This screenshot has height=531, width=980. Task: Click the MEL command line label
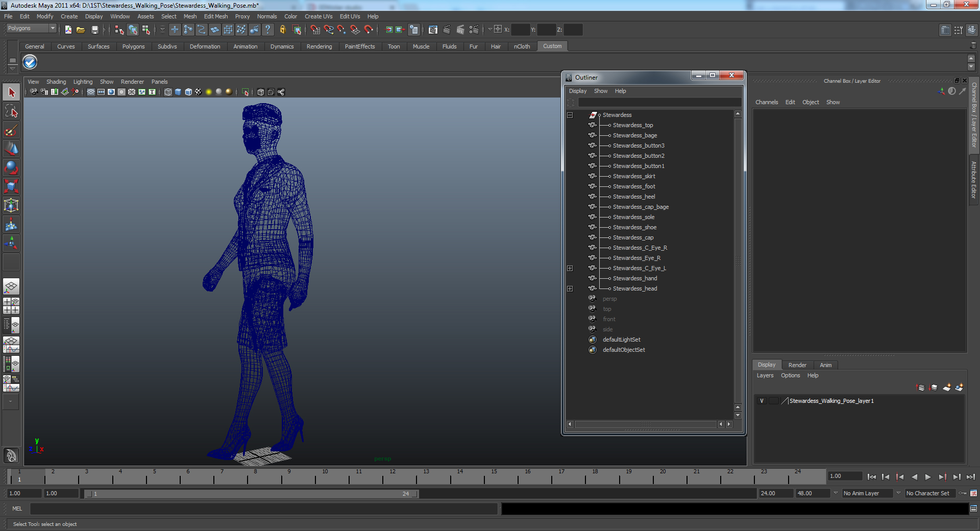pyautogui.click(x=17, y=509)
